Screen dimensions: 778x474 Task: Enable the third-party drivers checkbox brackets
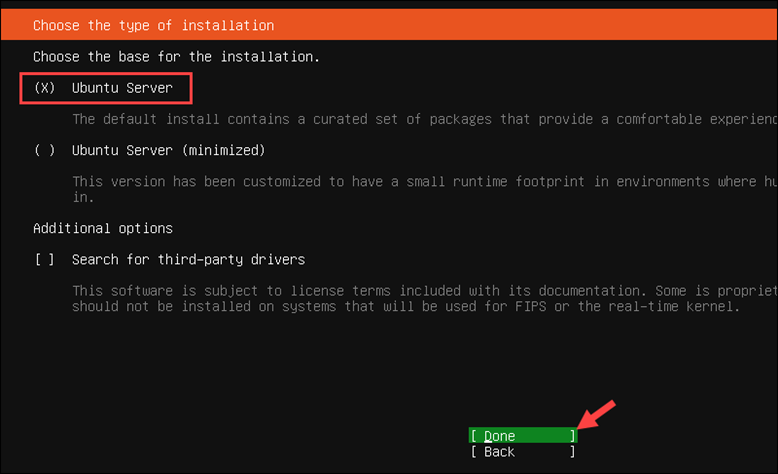click(45, 260)
